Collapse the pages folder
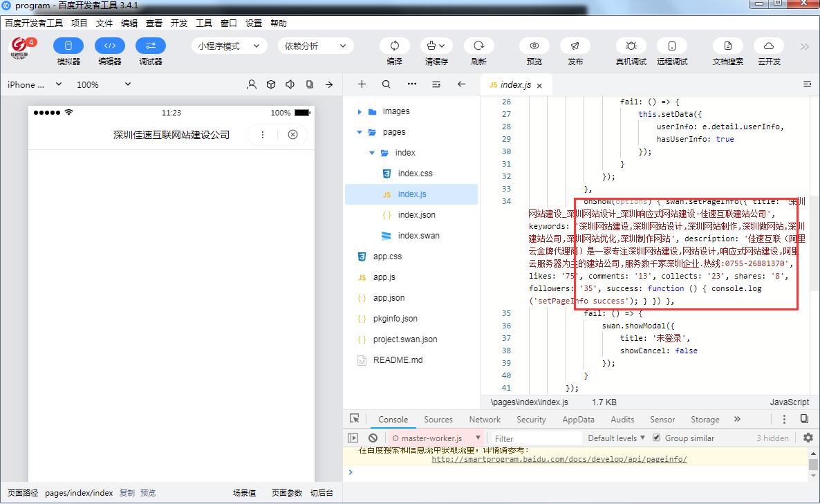The image size is (820, 504). (x=360, y=132)
